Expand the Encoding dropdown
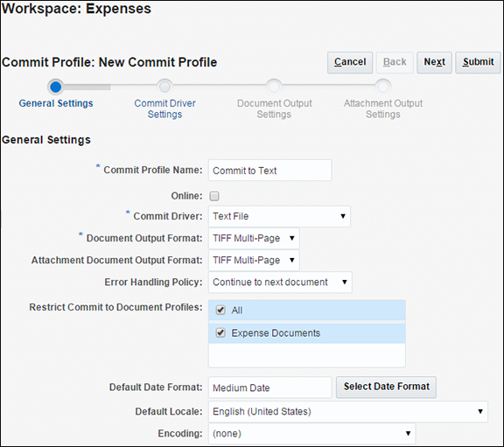 pos(312,434)
